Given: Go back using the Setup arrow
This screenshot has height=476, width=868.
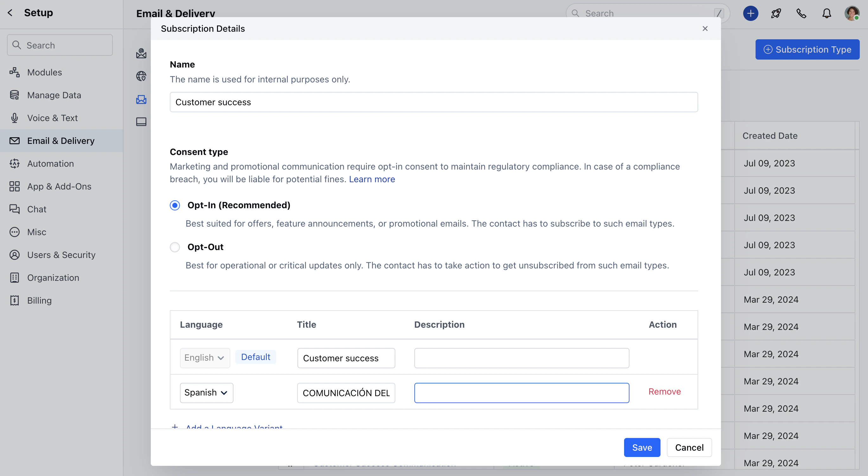Looking at the screenshot, I should pyautogui.click(x=10, y=13).
